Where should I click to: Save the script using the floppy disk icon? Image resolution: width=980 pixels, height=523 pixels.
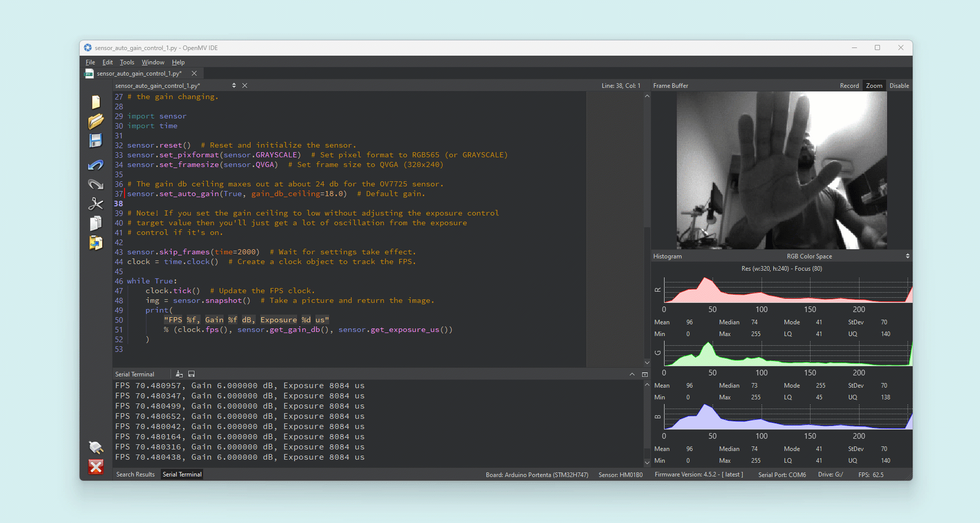click(95, 141)
